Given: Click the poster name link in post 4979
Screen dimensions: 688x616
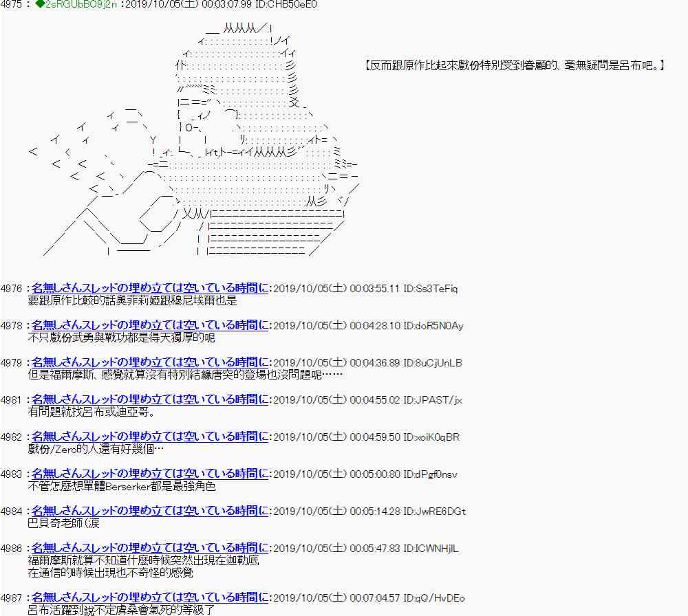Looking at the screenshot, I should coord(149,362).
